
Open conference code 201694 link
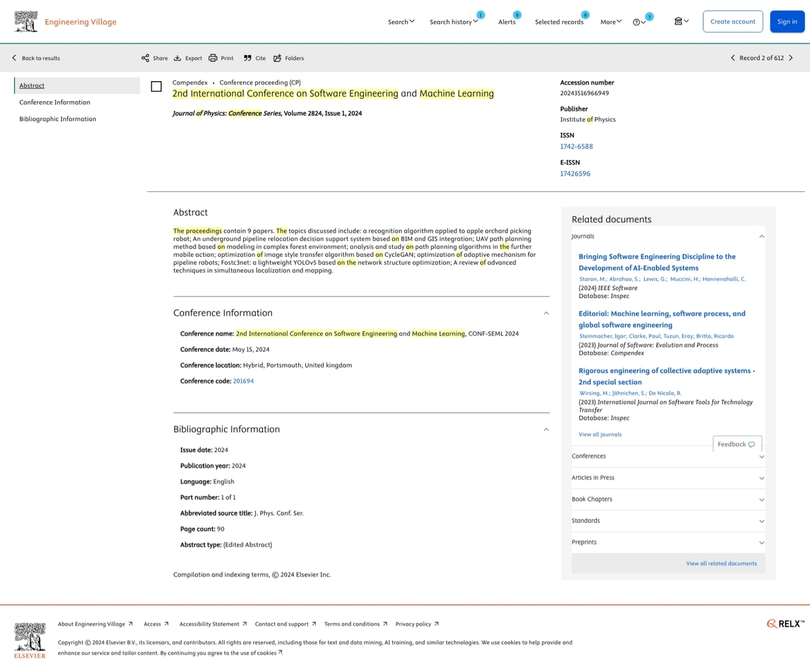coord(243,381)
